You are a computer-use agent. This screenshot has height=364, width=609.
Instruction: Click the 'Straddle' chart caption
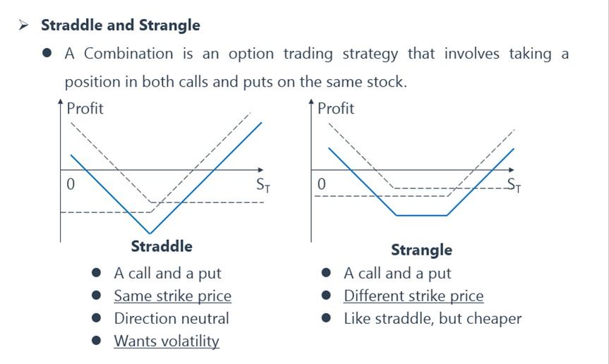click(x=162, y=246)
